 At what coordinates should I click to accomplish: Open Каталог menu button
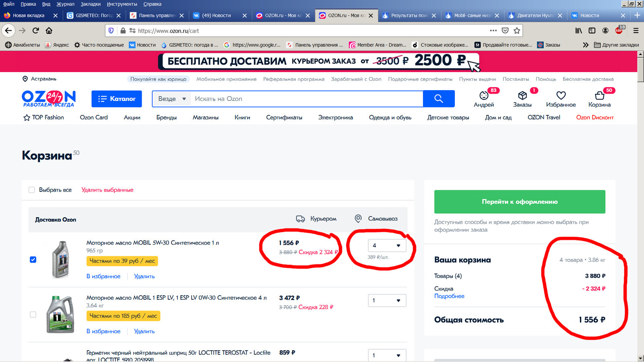pyautogui.click(x=117, y=99)
